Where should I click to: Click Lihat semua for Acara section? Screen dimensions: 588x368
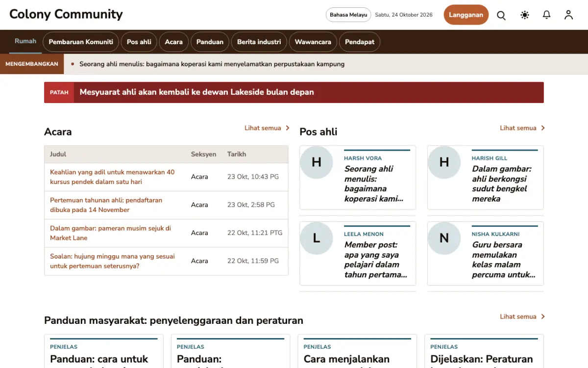[x=267, y=128]
